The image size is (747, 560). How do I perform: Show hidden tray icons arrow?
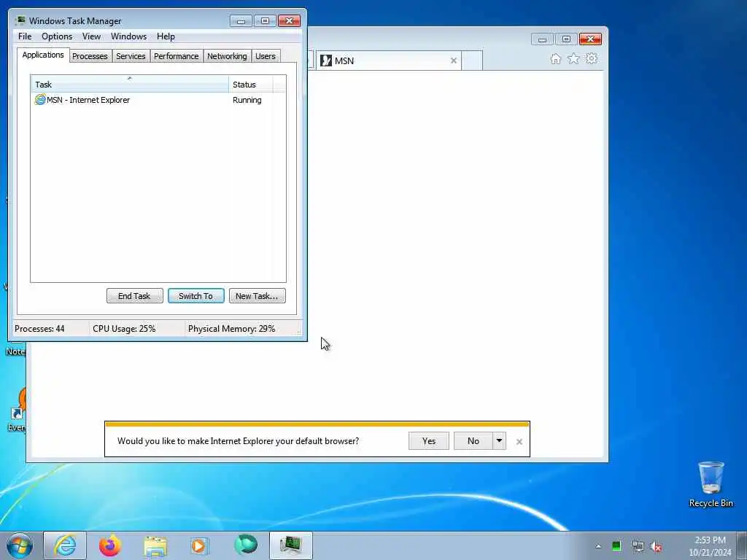598,546
